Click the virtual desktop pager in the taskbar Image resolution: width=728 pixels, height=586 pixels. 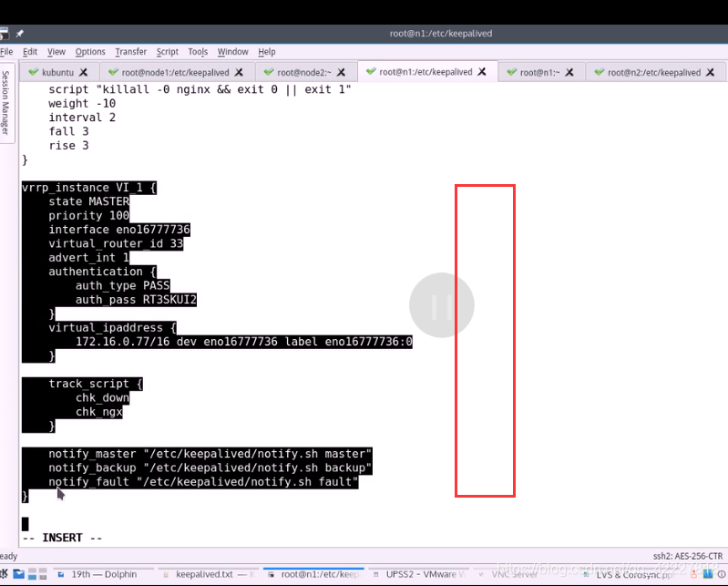coord(37,574)
